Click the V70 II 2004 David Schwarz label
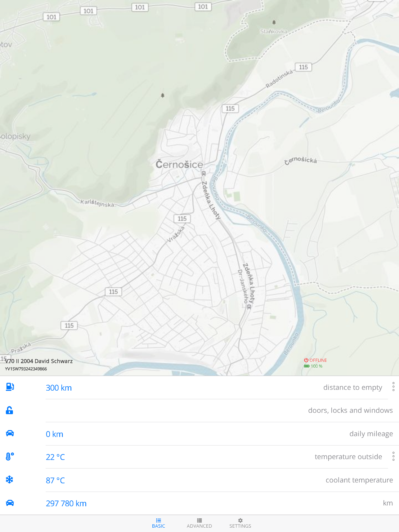 pos(39,361)
